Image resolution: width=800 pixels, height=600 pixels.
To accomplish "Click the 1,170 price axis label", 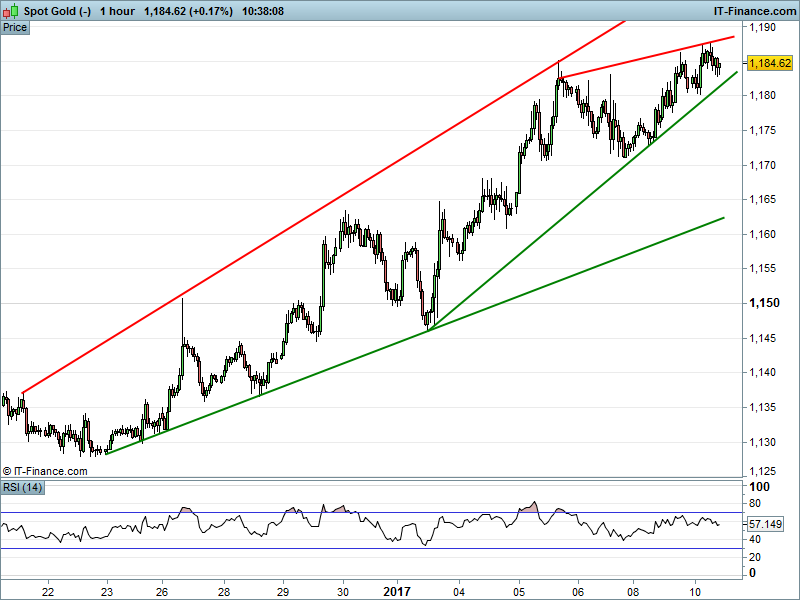I will pyautogui.click(x=762, y=165).
